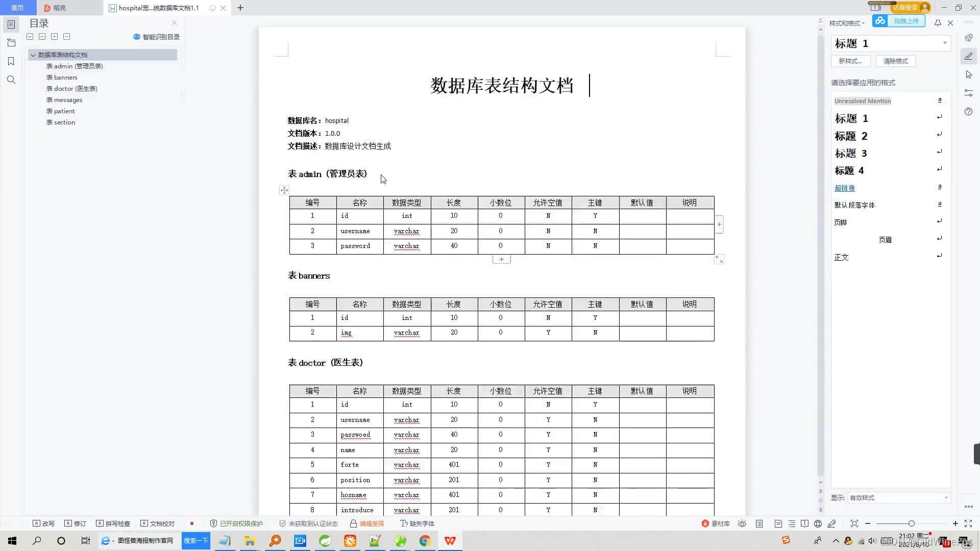Expand the 数据库表结构文档 tree item
Viewport: 980px width, 551px height.
tap(33, 55)
